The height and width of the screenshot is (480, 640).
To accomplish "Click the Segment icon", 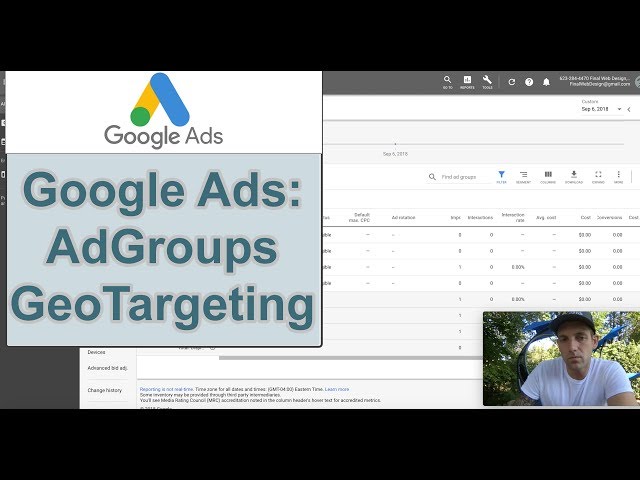I will click(x=523, y=177).
